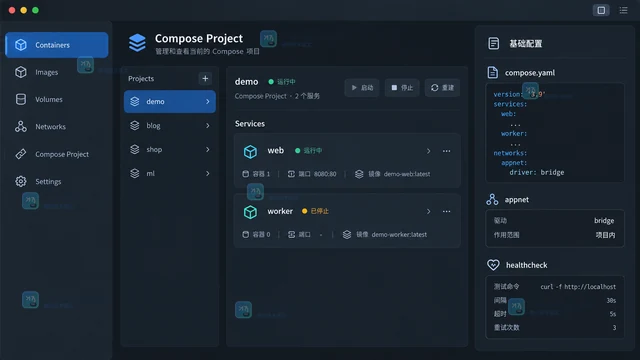Click the web service name
The height and width of the screenshot is (360, 640).
pos(276,150)
